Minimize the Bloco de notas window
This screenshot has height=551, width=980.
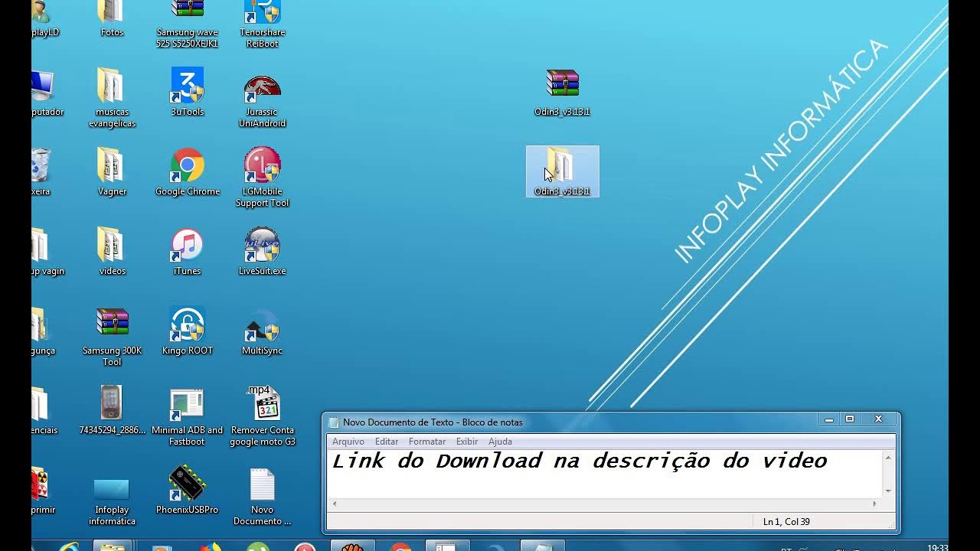(x=828, y=419)
